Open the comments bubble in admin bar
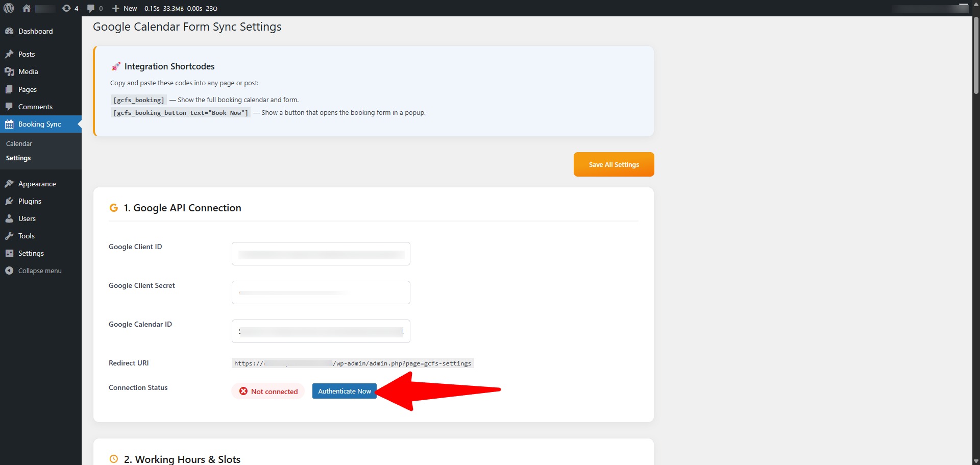Image resolution: width=980 pixels, height=465 pixels. coord(95,8)
